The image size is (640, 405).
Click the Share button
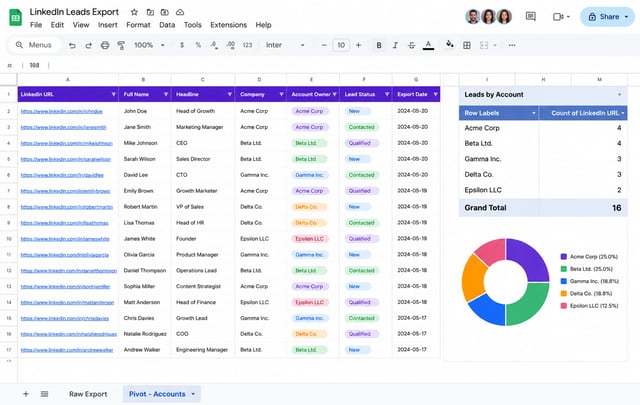point(607,17)
